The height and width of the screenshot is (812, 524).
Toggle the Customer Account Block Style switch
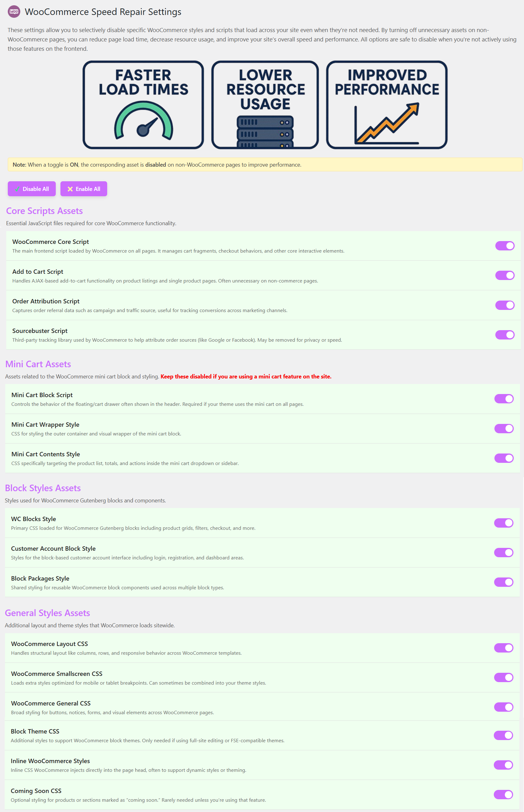point(503,553)
